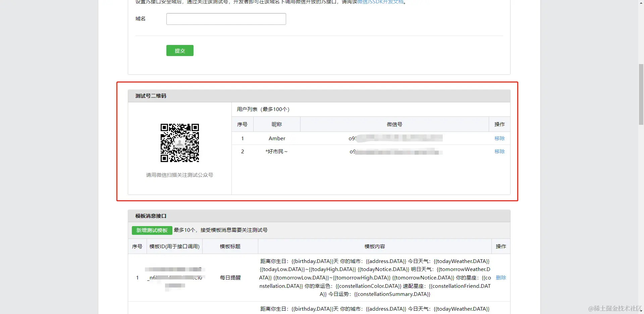Select the 测试号二维码 section header
The image size is (644, 314).
[x=150, y=96]
